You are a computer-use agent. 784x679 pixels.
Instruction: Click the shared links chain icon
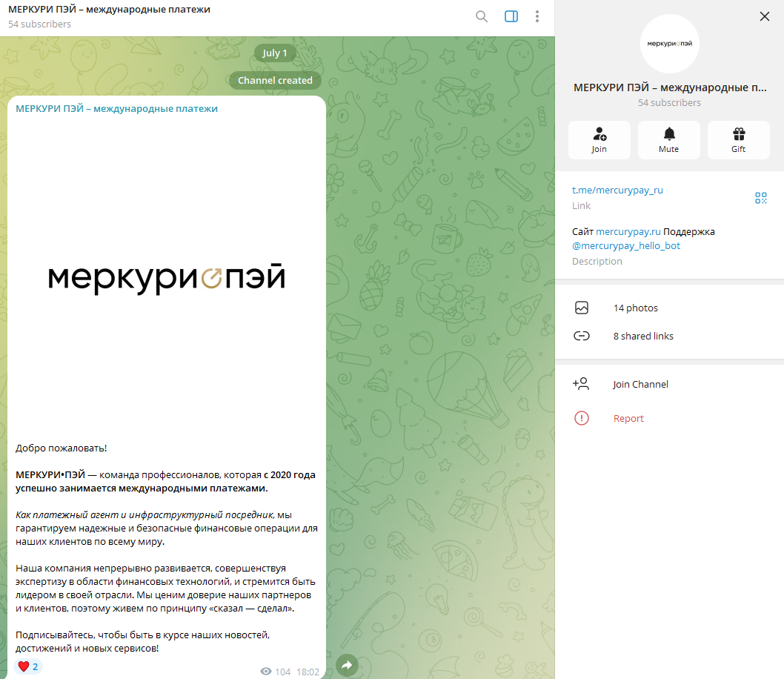click(582, 336)
